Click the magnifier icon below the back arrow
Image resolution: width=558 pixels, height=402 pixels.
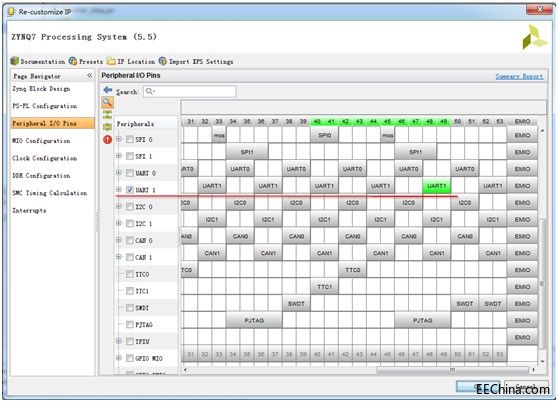pos(107,103)
